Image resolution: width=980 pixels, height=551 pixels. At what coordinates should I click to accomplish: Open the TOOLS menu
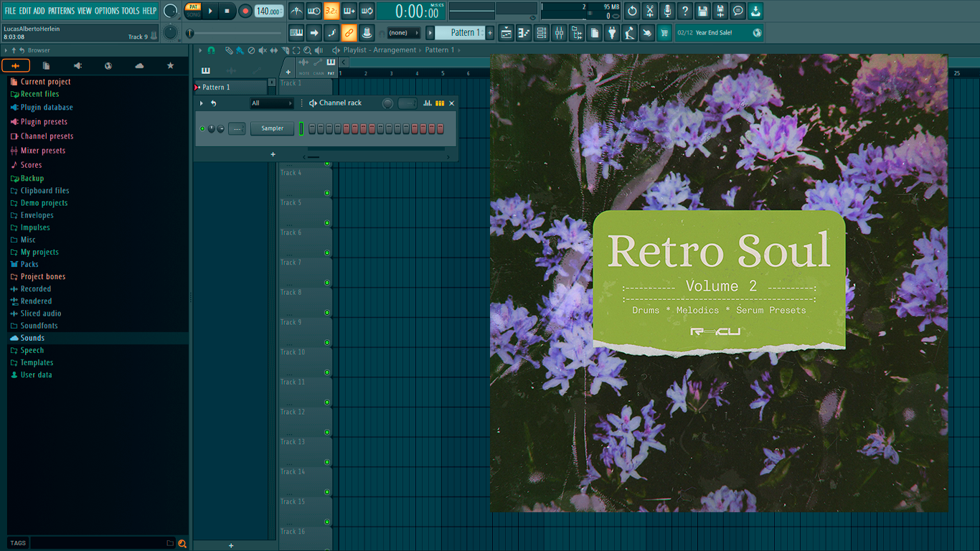(x=131, y=11)
